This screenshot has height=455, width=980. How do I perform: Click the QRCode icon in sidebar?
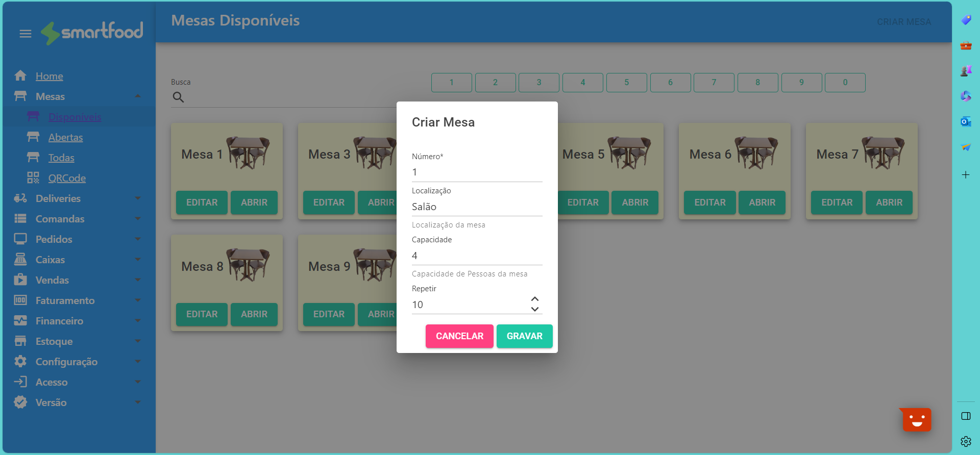[33, 178]
